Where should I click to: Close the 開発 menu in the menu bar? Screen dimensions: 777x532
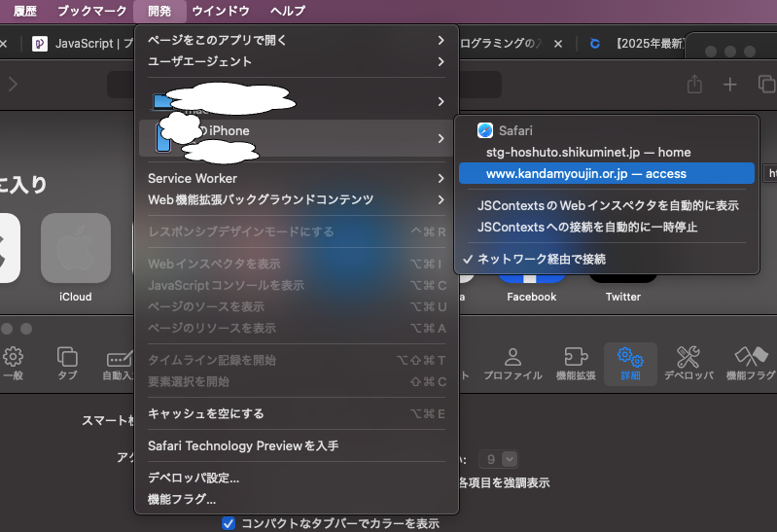(x=159, y=11)
